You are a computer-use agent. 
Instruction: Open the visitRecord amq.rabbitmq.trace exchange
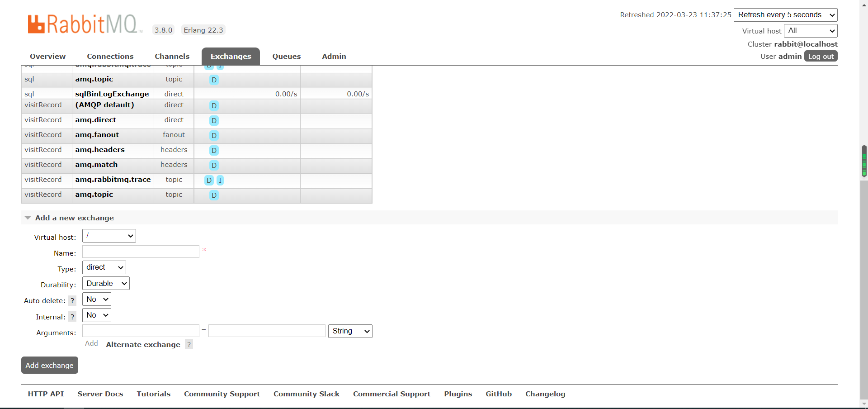coord(113,180)
